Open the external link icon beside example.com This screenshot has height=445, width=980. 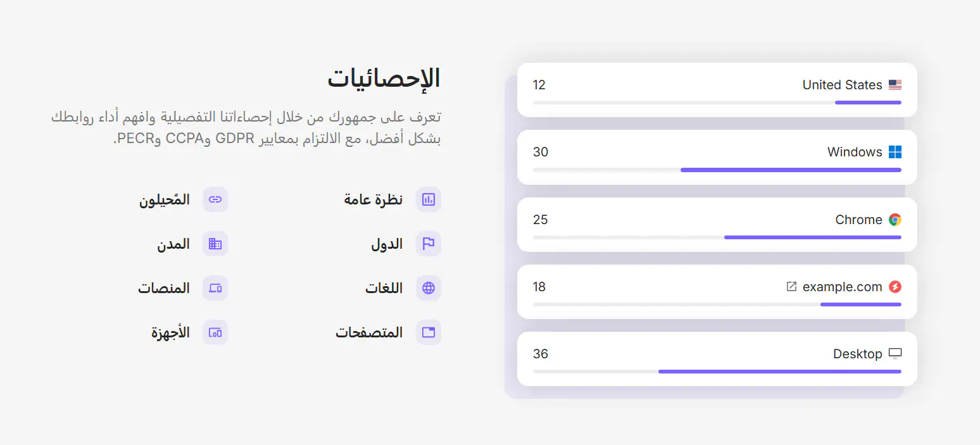coord(791,287)
